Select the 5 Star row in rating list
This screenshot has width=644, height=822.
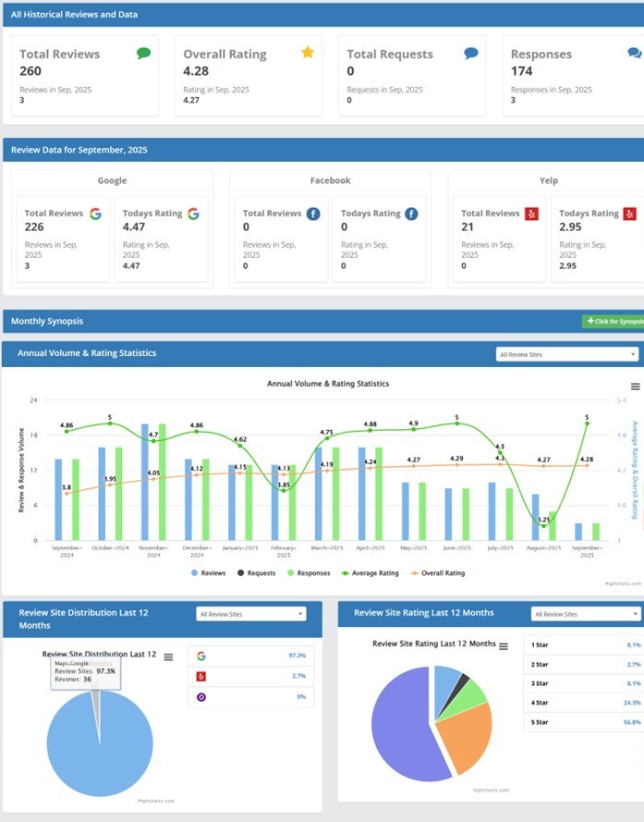pos(581,721)
